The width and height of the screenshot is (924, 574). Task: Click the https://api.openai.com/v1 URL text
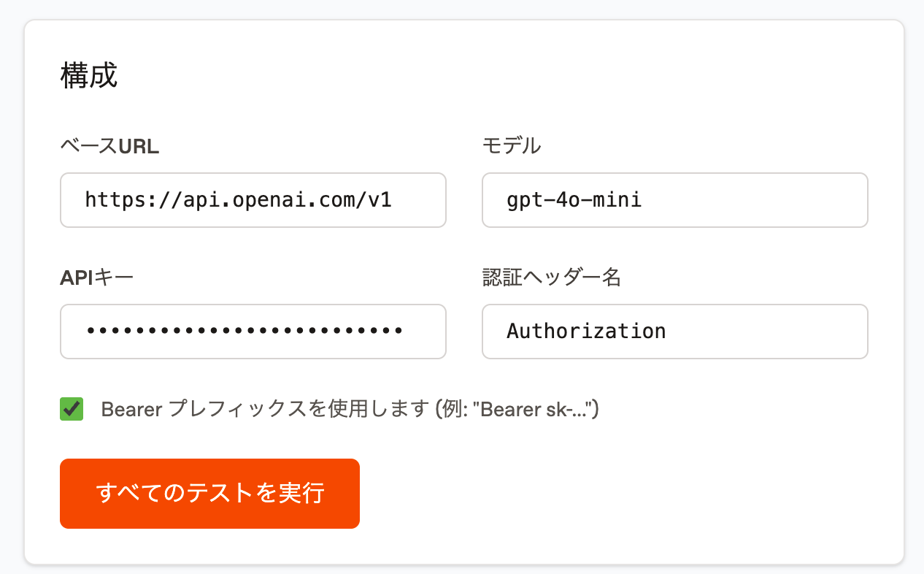[239, 200]
